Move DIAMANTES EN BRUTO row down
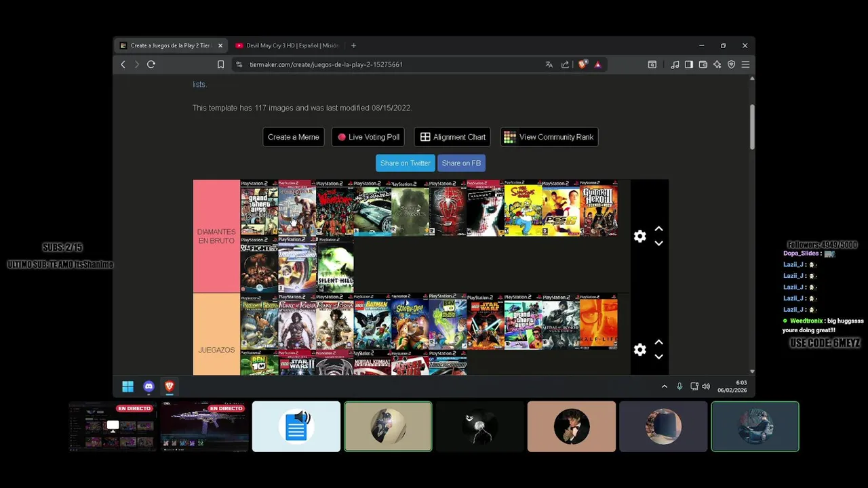The width and height of the screenshot is (868, 488). point(658,243)
